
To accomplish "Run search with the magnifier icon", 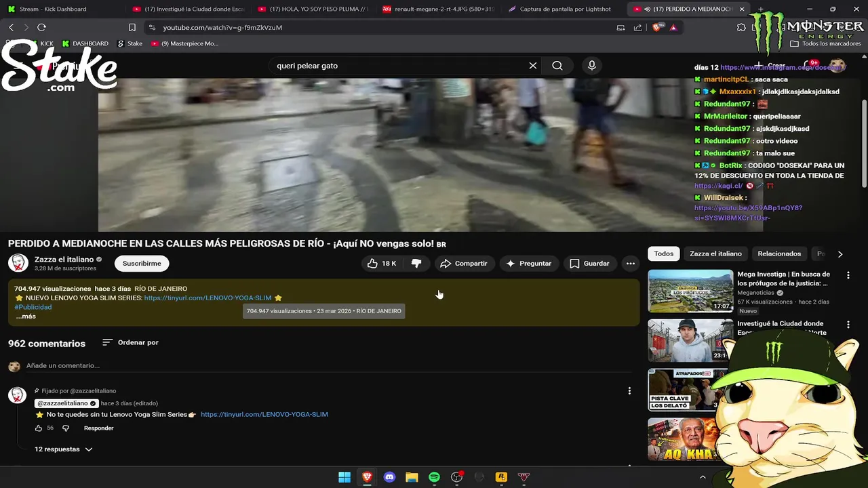I will 557,66.
